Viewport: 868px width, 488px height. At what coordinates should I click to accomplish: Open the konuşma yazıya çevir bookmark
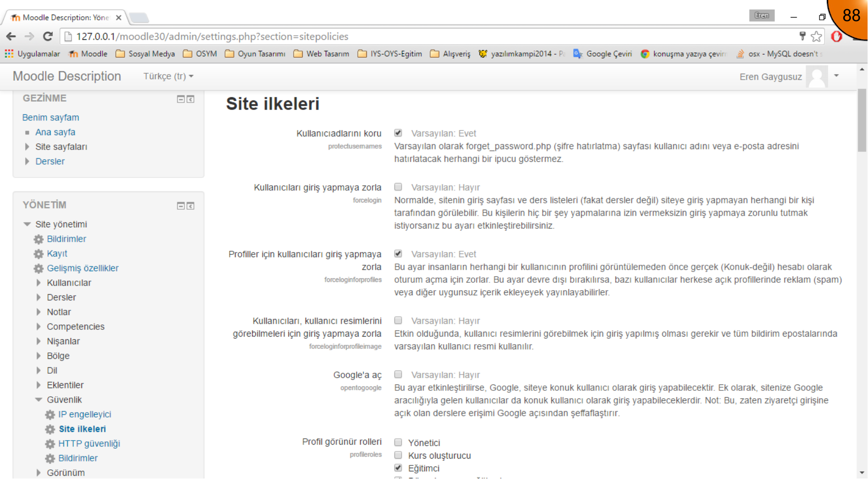point(683,54)
